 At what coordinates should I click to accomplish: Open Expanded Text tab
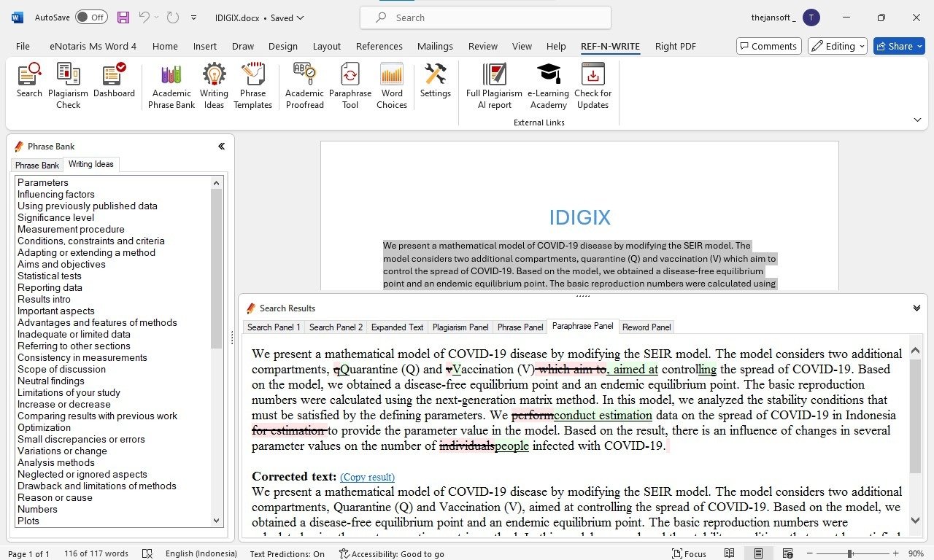397,327
